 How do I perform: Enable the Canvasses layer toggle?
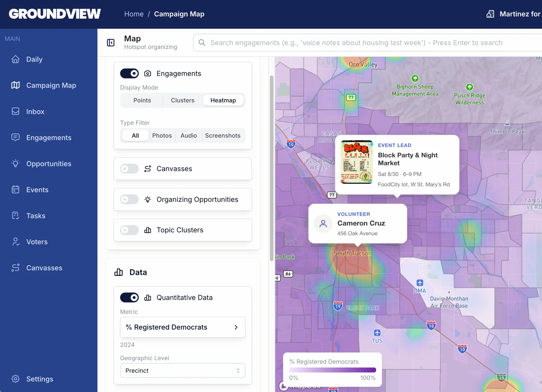coord(129,169)
